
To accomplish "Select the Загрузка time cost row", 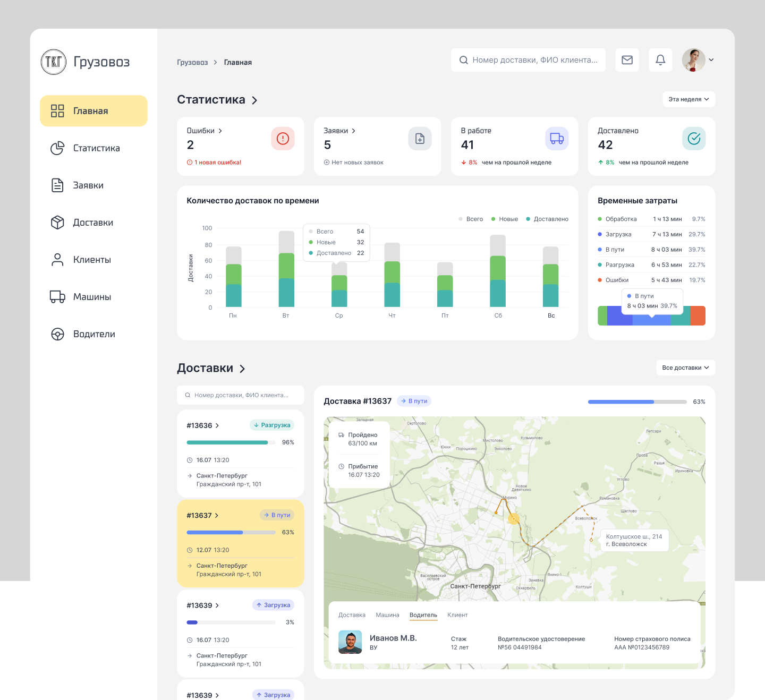I will point(651,234).
